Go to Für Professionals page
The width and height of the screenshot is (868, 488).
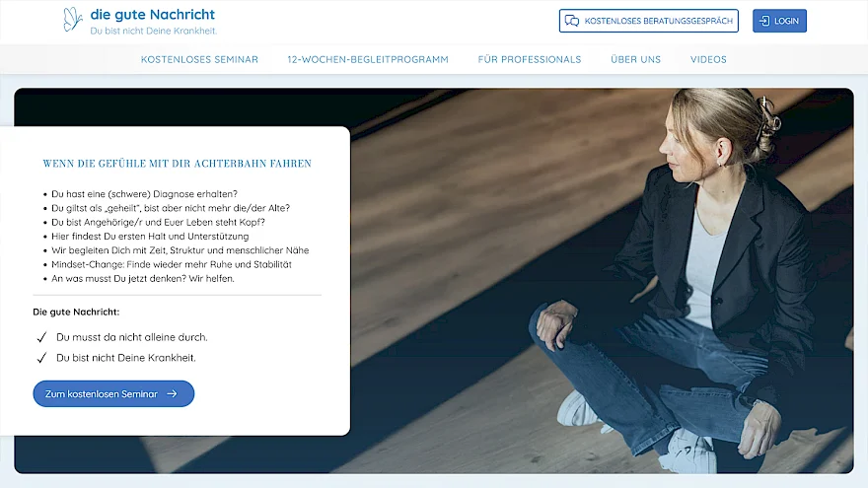click(x=530, y=59)
